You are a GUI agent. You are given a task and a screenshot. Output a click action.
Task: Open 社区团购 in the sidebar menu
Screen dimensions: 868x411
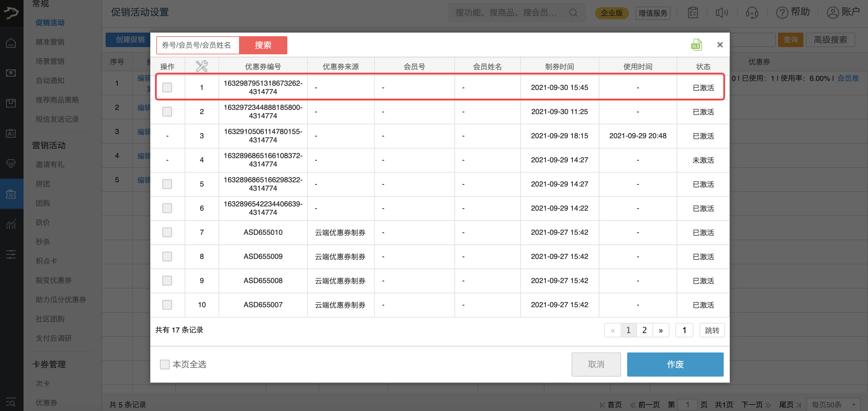pyautogui.click(x=50, y=319)
